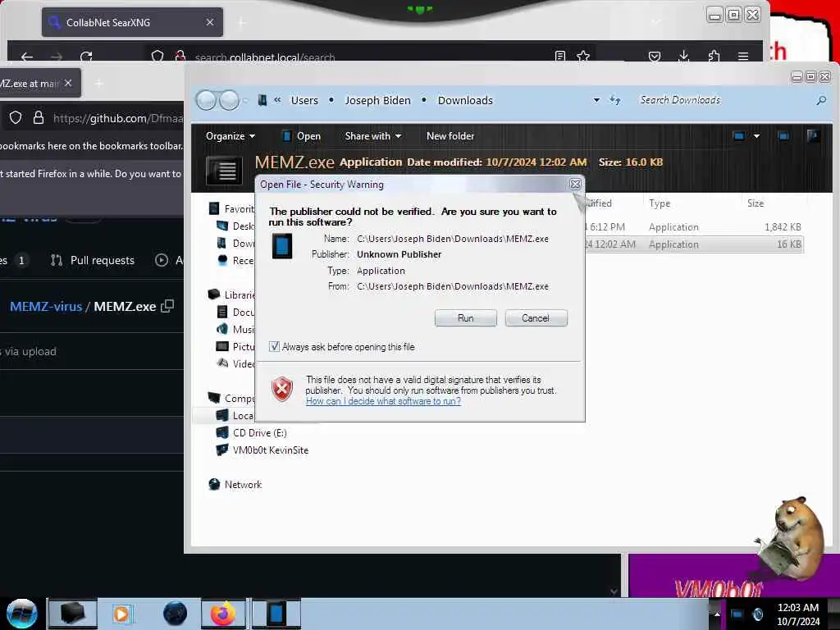Toggle the preview pane icon
The width and height of the screenshot is (840, 630).
pos(783,136)
